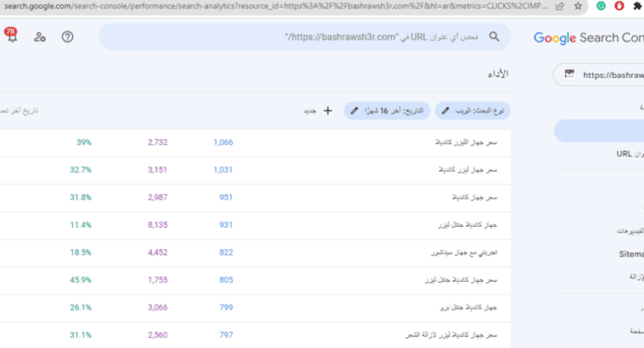The width and height of the screenshot is (644, 348).
Task: Open the https://bashraw property selector dropdown
Action: pos(598,75)
